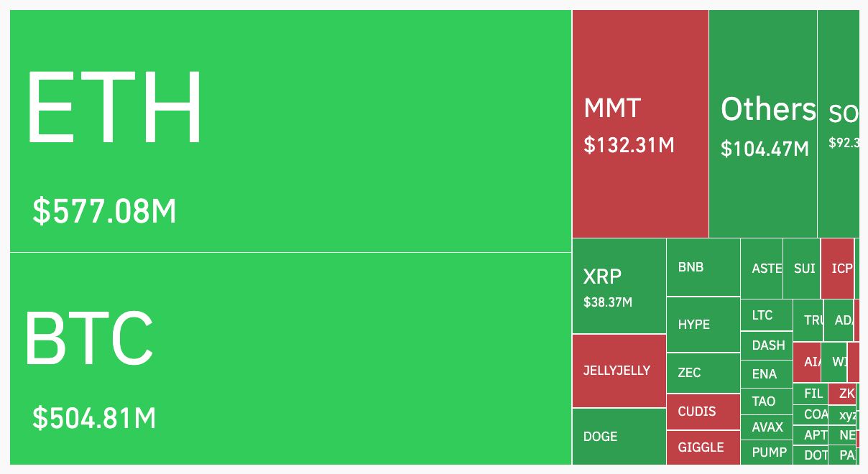Click the red JELLYJELLY tile
This screenshot has width=868, height=474.
coord(619,371)
